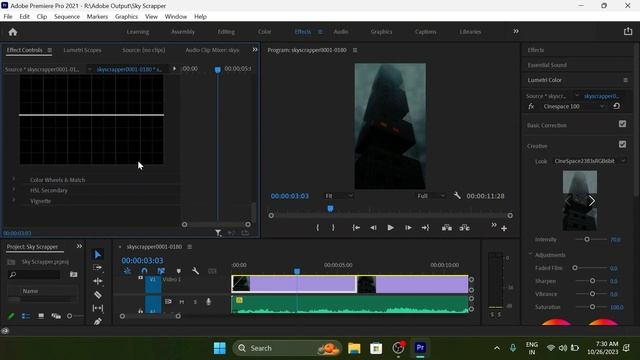The image size is (640, 360).
Task: Expand HSL Secondary section
Action: coord(13,190)
